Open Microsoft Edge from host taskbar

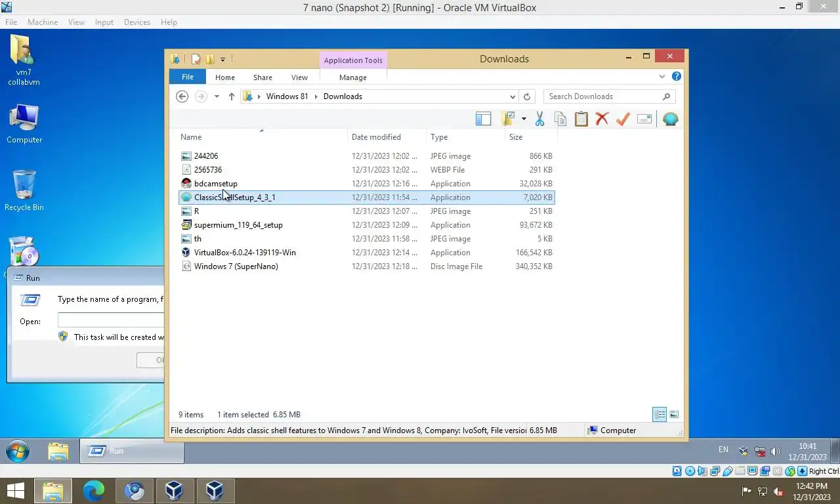94,490
